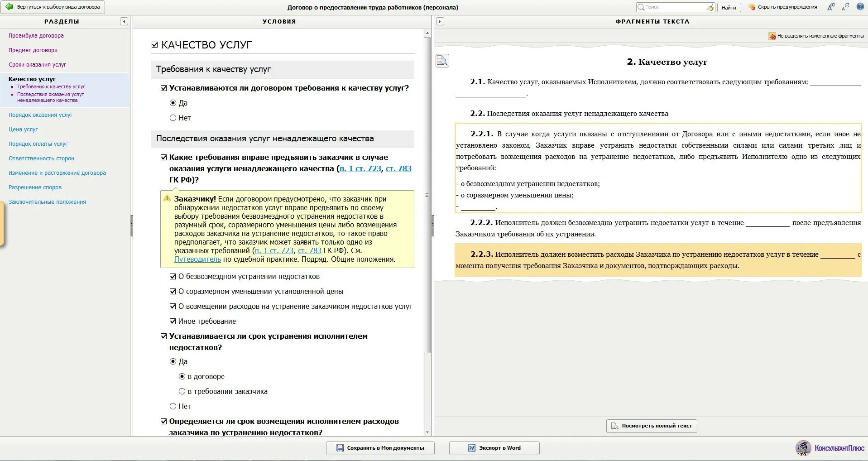Toggle checkbox for customer claims question

164,157
